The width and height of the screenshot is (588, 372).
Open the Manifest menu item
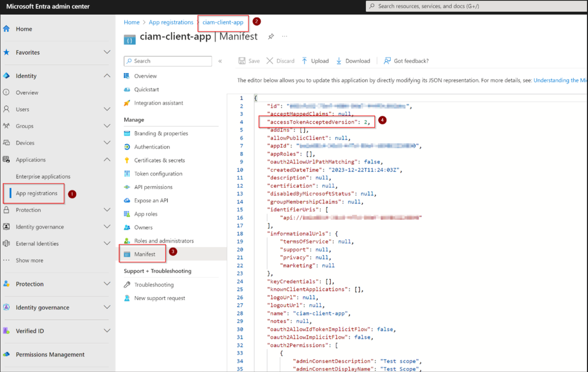point(144,254)
